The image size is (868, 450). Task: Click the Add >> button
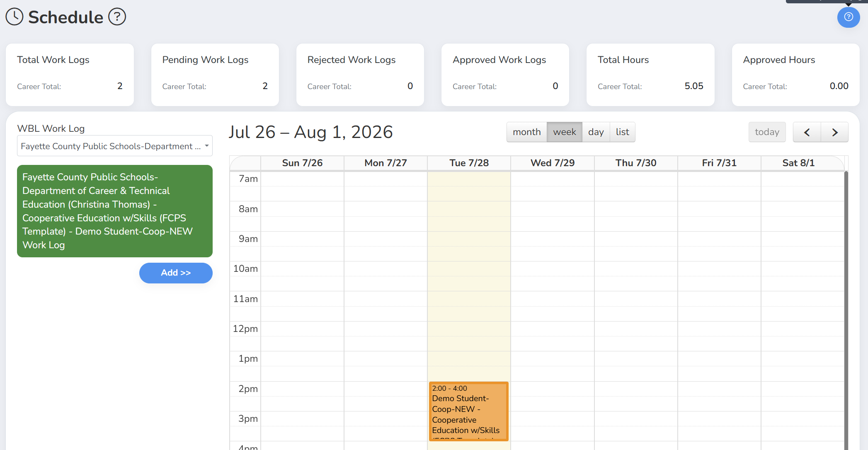point(176,273)
